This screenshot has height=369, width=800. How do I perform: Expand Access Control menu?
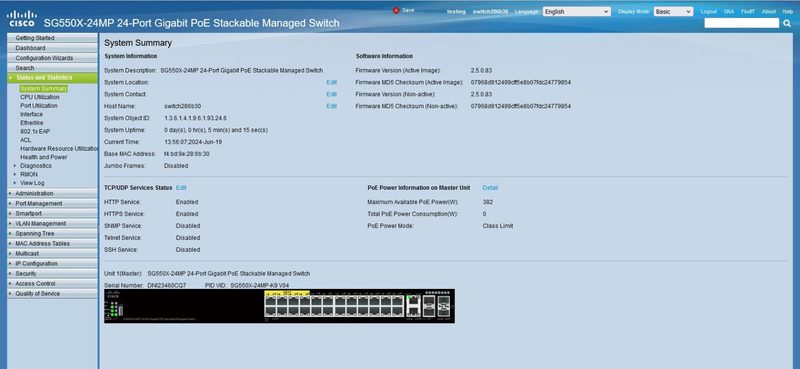tap(52, 283)
